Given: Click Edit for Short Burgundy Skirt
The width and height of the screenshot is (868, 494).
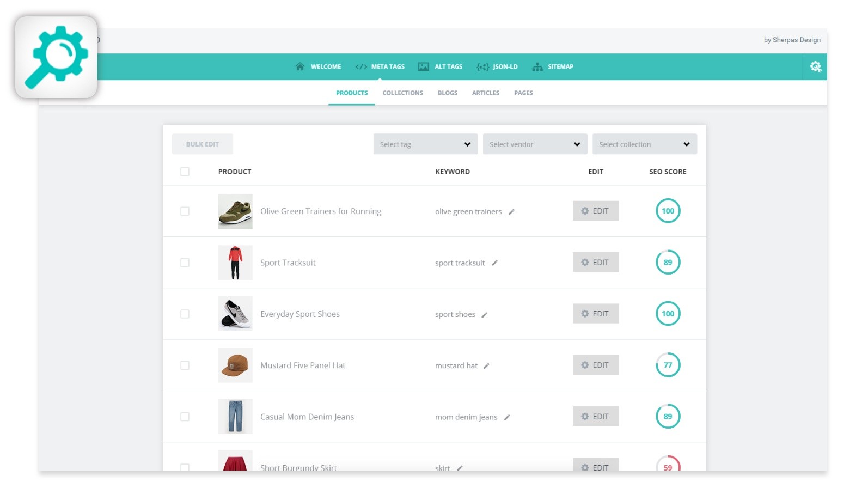Looking at the screenshot, I should 595,465.
